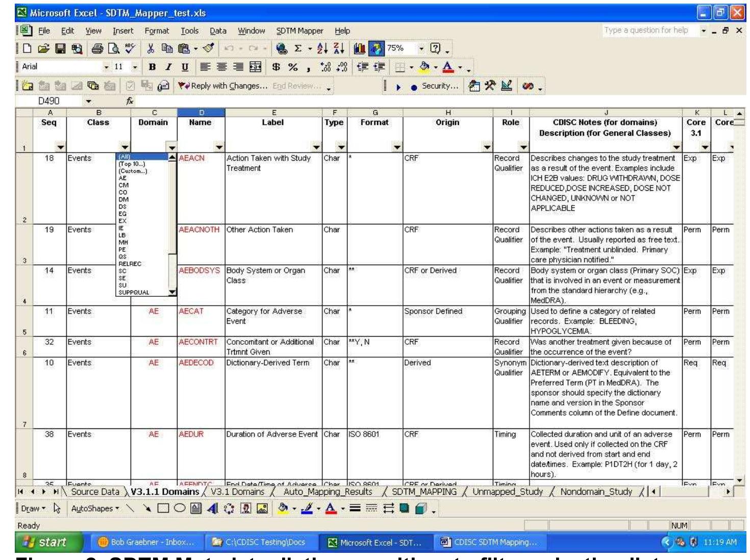
Task: Insert a Text Box from the Drawing toolbar
Action: pyautogui.click(x=196, y=508)
